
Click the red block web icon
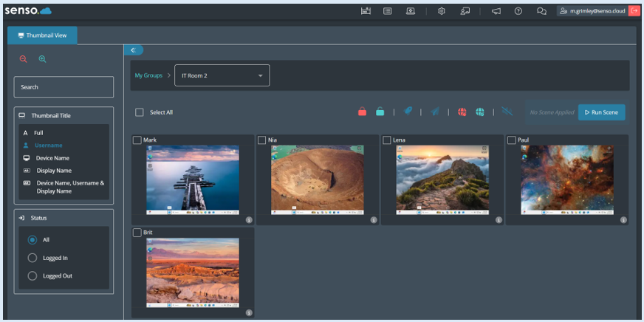[x=462, y=112]
